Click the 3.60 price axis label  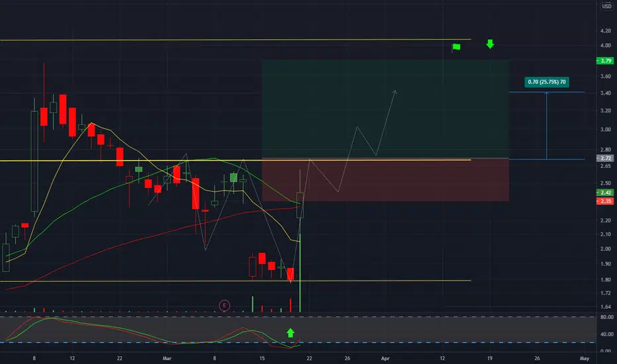click(606, 76)
